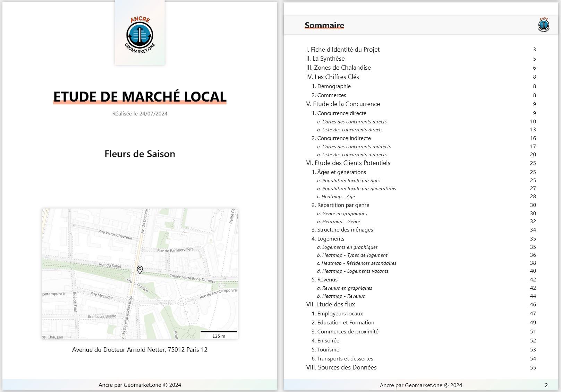Open 'b. Heatmap - Genre' entry
This screenshot has height=392, width=561.
[x=339, y=221]
